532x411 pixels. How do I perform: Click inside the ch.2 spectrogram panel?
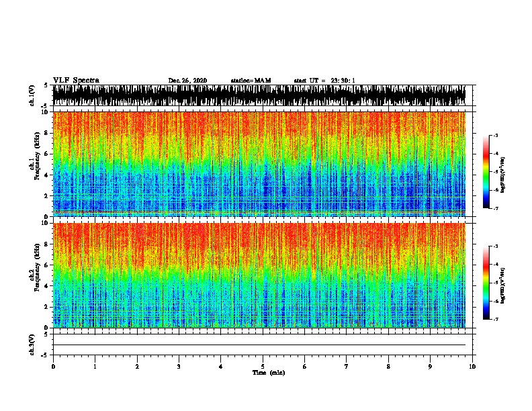(259, 275)
